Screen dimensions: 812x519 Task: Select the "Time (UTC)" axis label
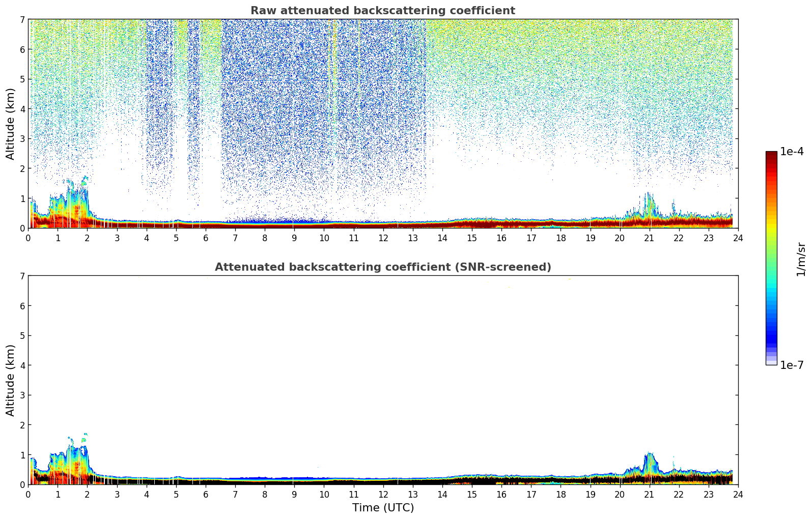pyautogui.click(x=383, y=508)
